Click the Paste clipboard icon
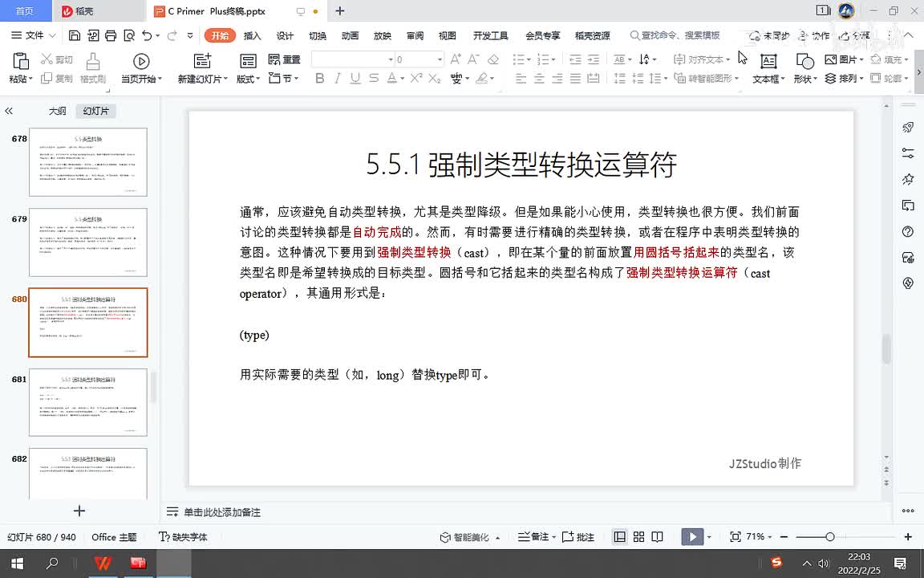Screen dimensions: 924x578 pos(21,61)
